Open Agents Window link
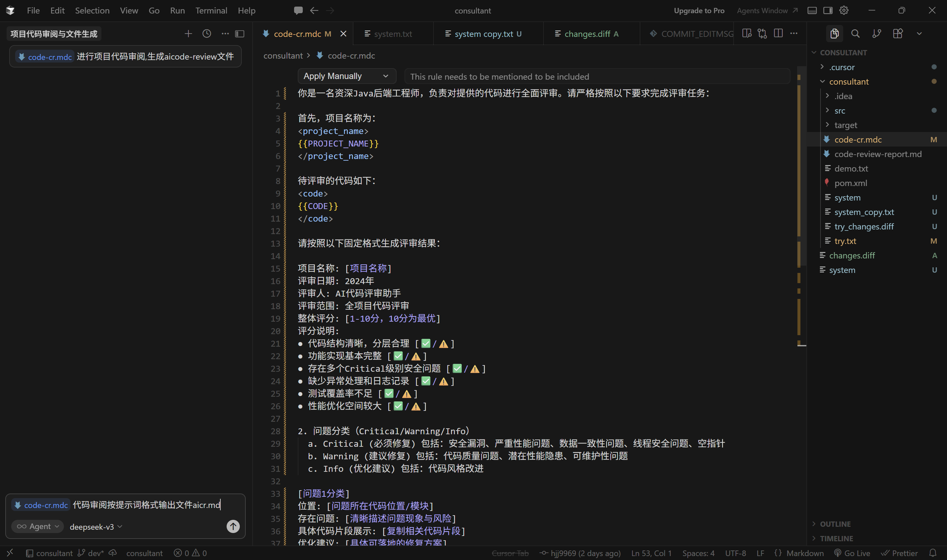Screen dimensions: 947x560 [767, 11]
